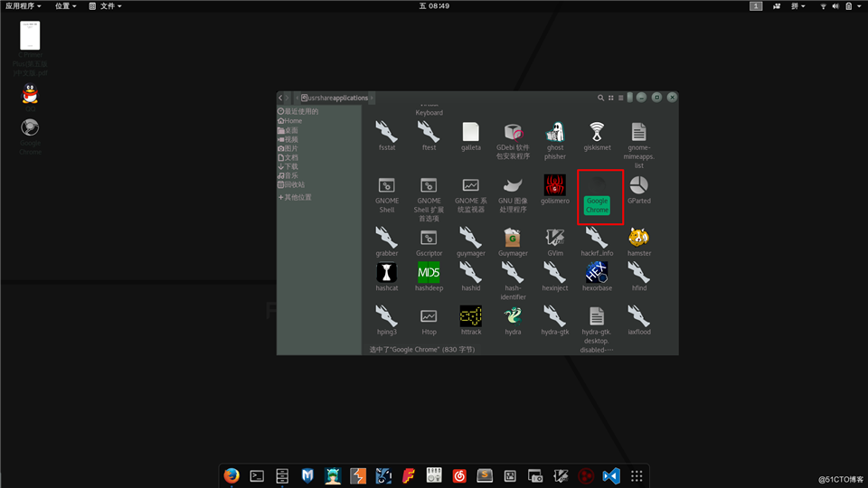Image resolution: width=868 pixels, height=488 pixels.
Task: Open the clock calendar at 五 08:49
Action: 434,6
